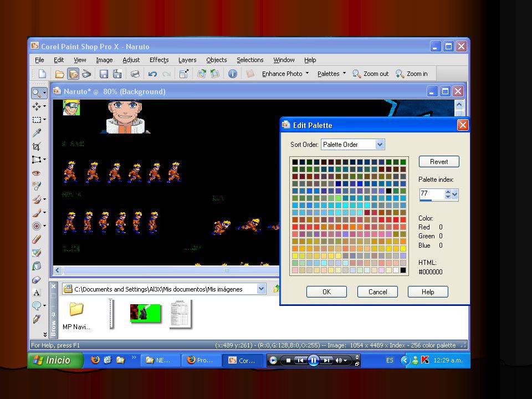
Task: Click the ES language indicator
Action: click(390, 360)
